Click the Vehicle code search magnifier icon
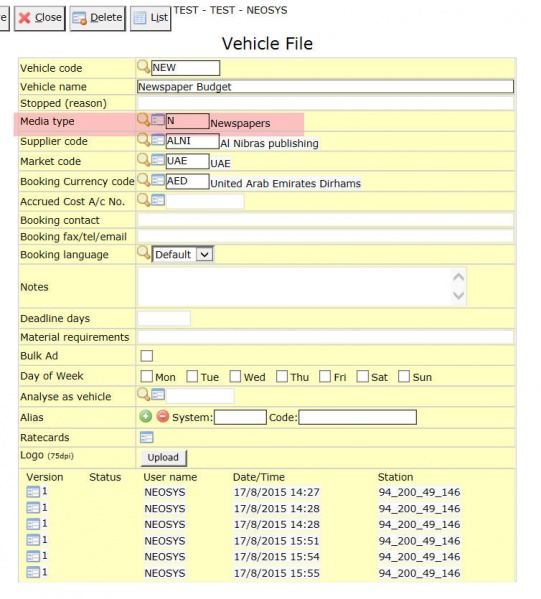The height and width of the screenshot is (599, 541). point(143,67)
